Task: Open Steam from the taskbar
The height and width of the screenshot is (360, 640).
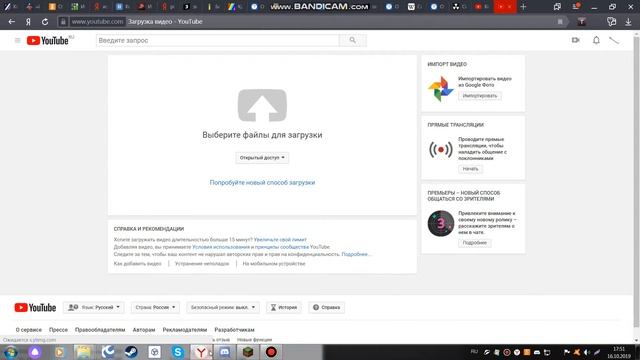Action: (x=131, y=352)
